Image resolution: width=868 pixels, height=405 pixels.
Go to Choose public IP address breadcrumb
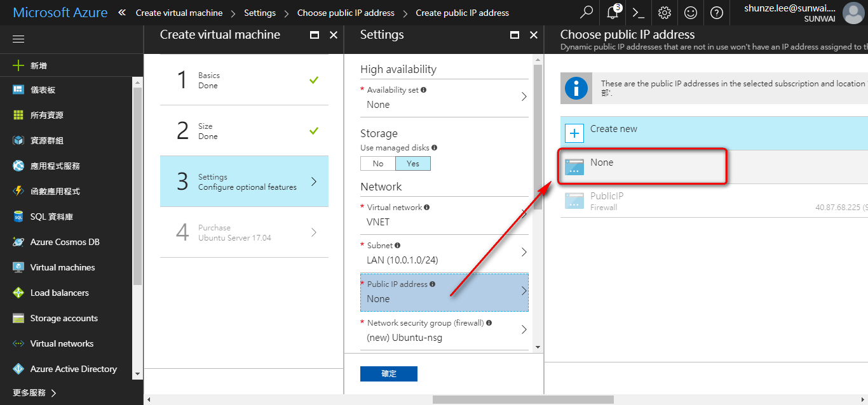(346, 13)
